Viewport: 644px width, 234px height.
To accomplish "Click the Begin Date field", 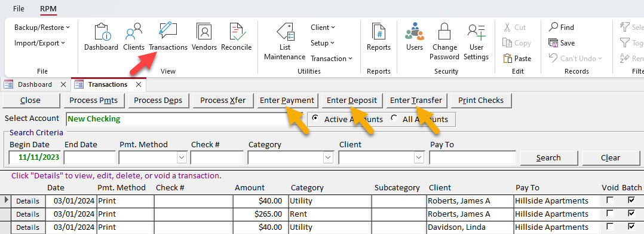I will coord(35,157).
